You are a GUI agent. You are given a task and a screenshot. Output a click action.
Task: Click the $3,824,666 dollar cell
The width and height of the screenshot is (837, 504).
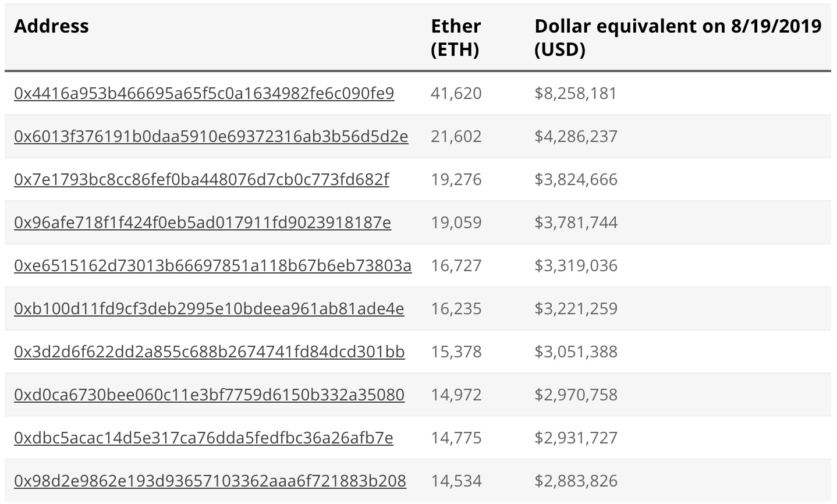pyautogui.click(x=576, y=180)
